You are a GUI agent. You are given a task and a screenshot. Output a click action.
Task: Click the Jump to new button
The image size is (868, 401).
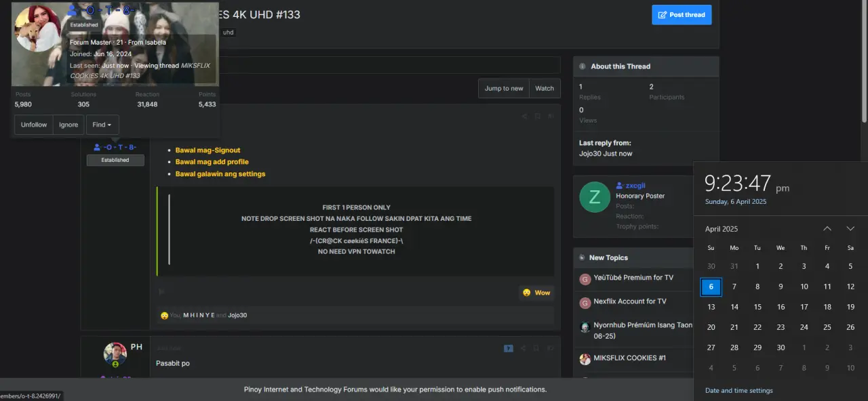pos(504,88)
